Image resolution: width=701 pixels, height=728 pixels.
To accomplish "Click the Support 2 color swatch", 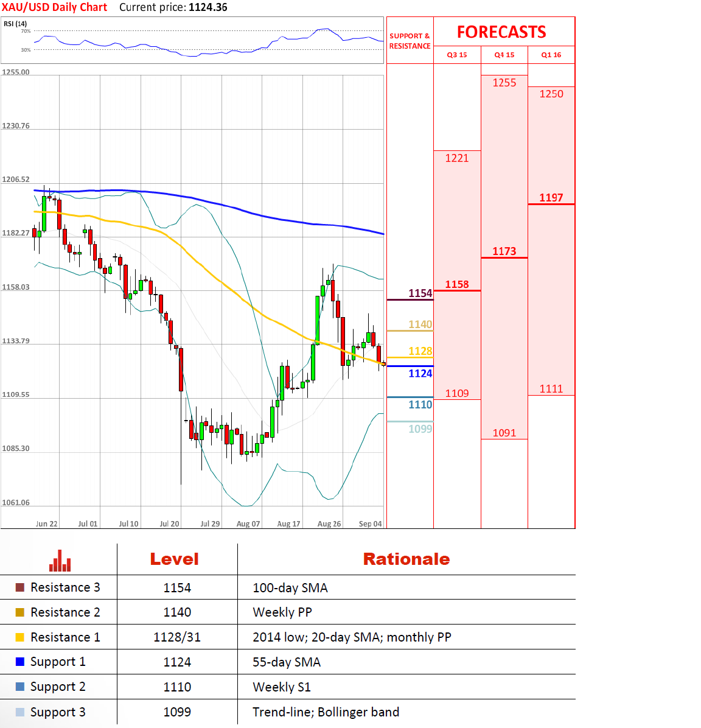I will (x=20, y=687).
